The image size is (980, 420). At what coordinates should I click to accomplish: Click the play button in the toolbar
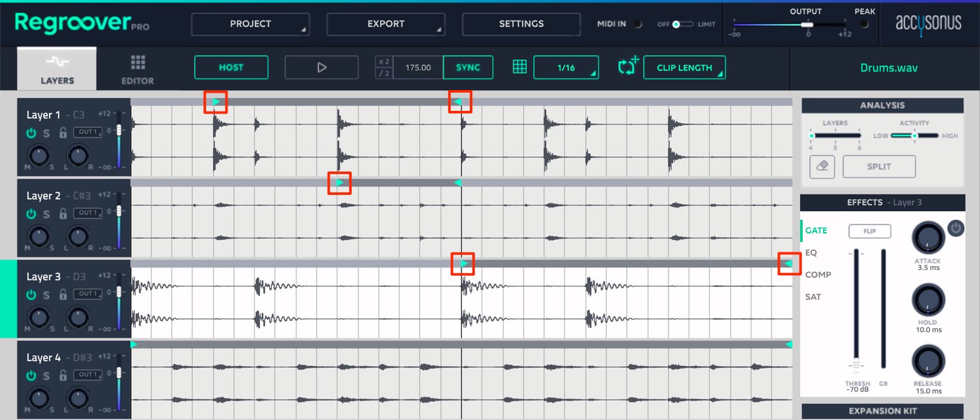(321, 67)
